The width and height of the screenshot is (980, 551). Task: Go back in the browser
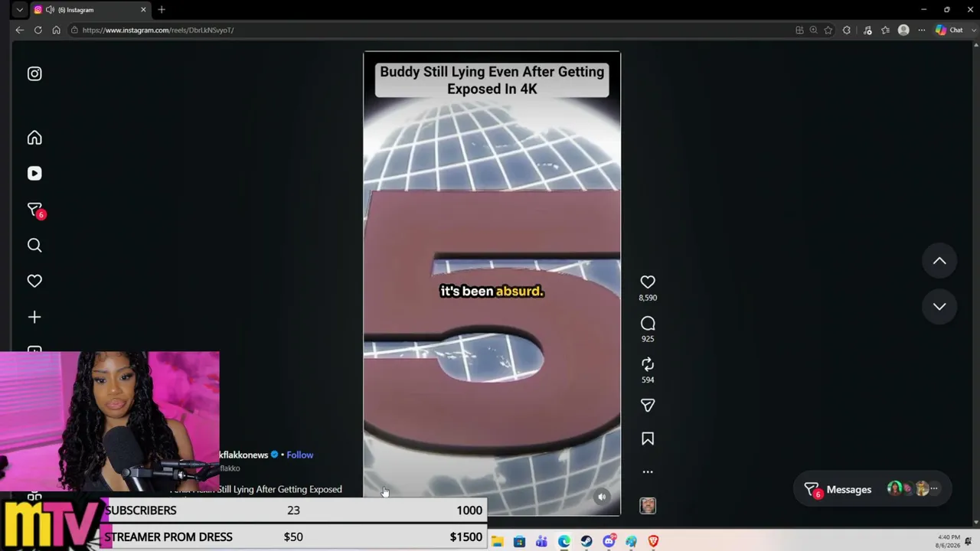[20, 30]
